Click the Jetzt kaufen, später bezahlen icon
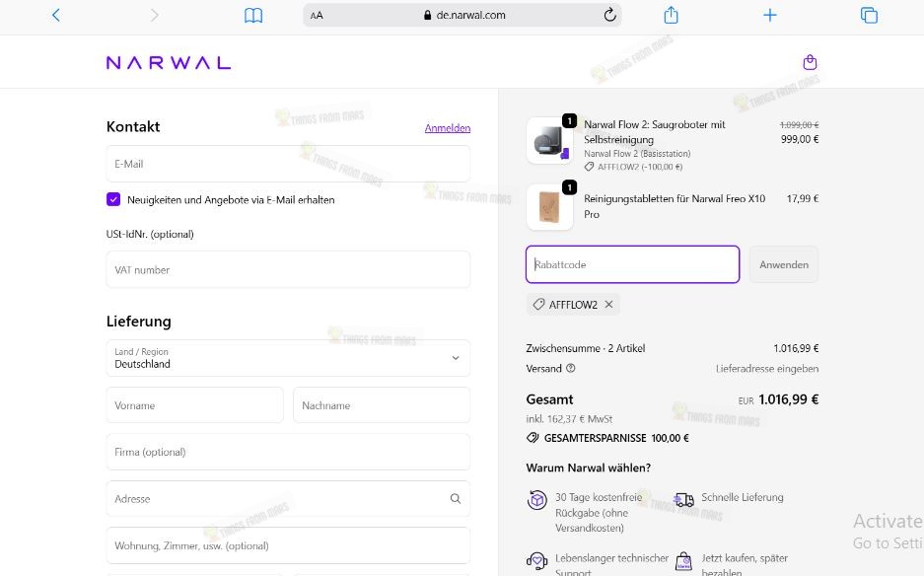924x576 pixels. (x=683, y=561)
